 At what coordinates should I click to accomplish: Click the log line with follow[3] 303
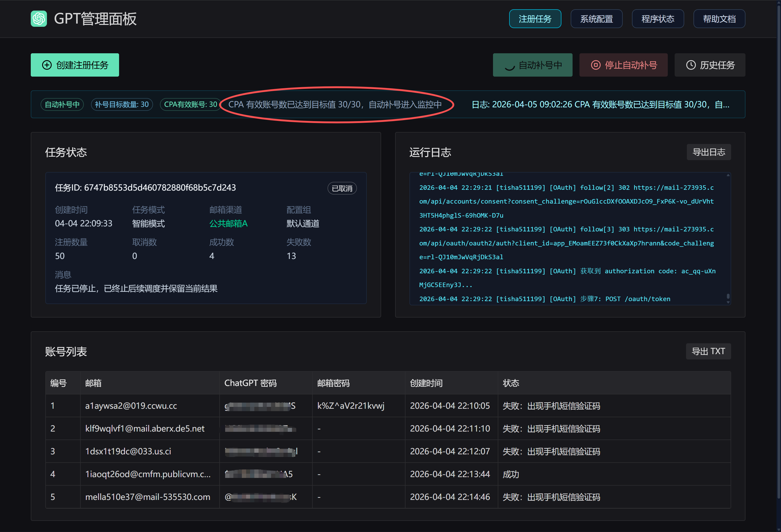[567, 243]
